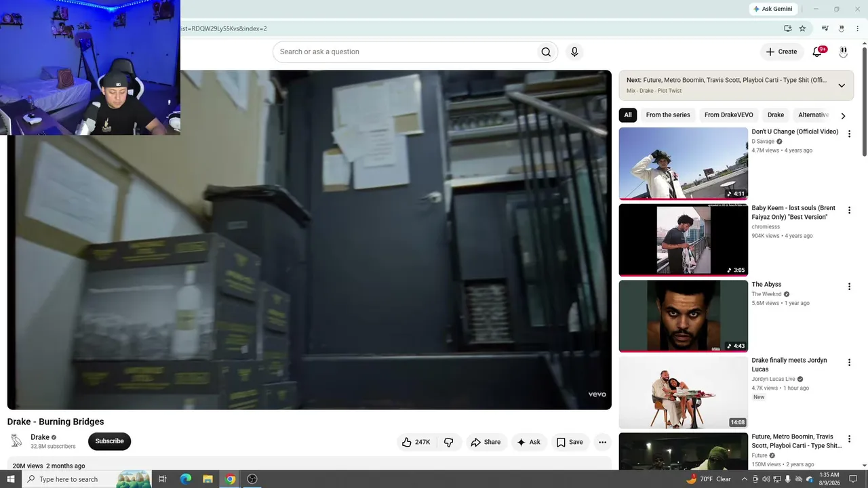Click the Windows taskbar search box
The width and height of the screenshot is (868, 488).
86,479
